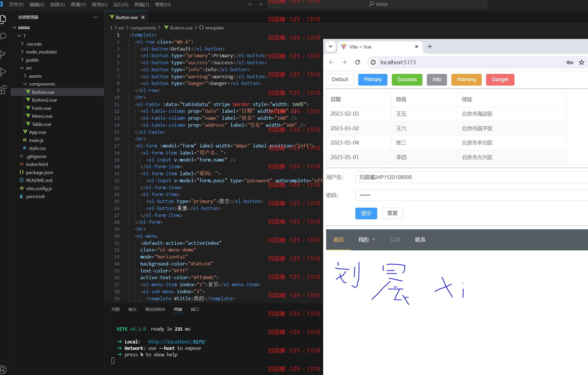
Task: Go forward with editor navigation arrow
Action: pos(260,4)
